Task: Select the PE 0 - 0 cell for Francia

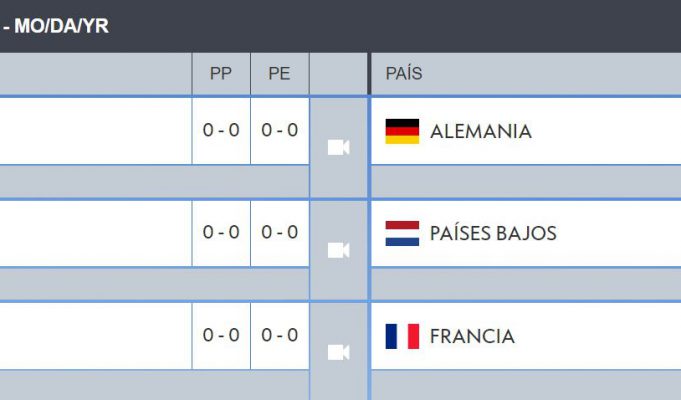Action: click(280, 336)
